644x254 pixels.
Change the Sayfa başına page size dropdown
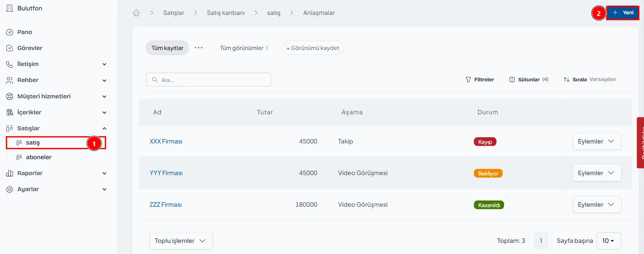tap(609, 241)
